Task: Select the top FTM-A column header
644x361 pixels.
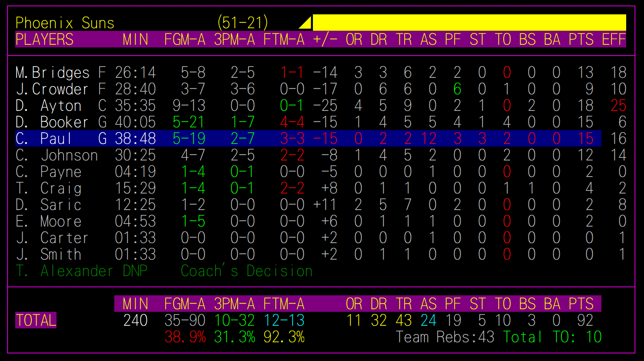Action: (x=284, y=40)
